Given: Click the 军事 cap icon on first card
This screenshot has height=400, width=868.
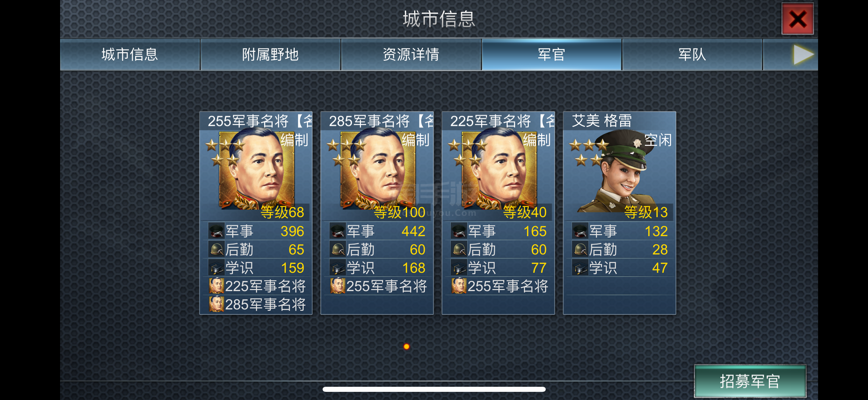Looking at the screenshot, I should [216, 231].
